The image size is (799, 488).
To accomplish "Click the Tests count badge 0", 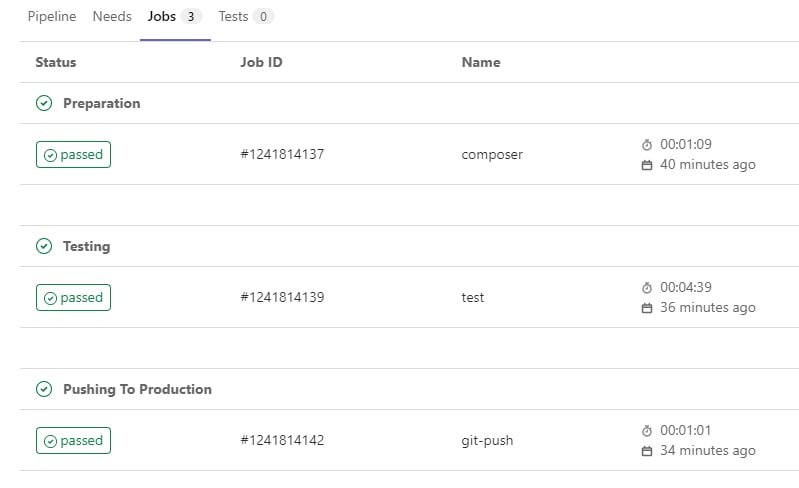I will (x=263, y=17).
